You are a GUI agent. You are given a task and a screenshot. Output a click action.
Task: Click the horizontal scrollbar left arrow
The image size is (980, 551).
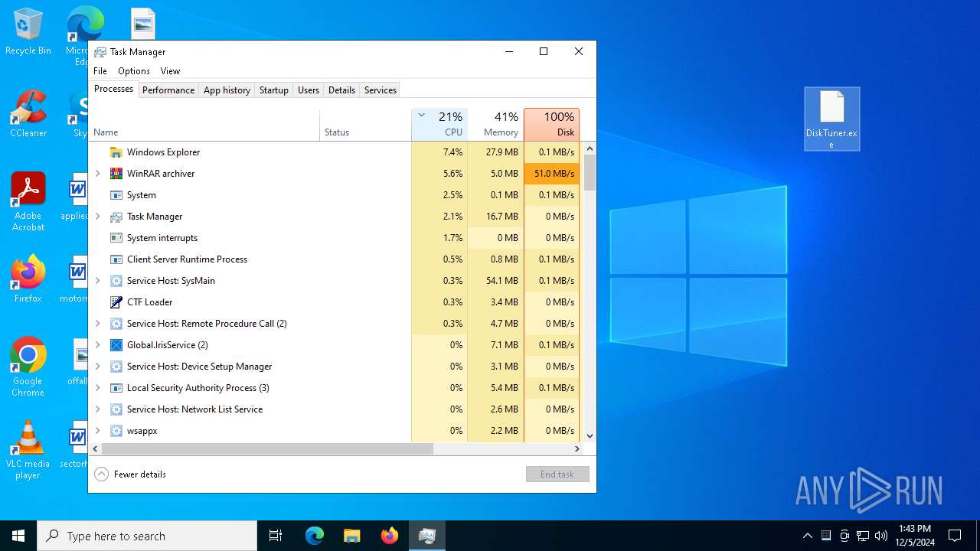(96, 449)
